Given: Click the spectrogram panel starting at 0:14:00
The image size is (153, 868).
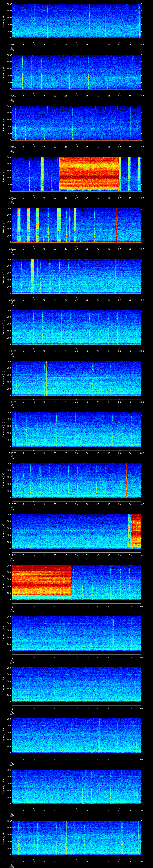Looking at the screenshot, I should point(76,685).
